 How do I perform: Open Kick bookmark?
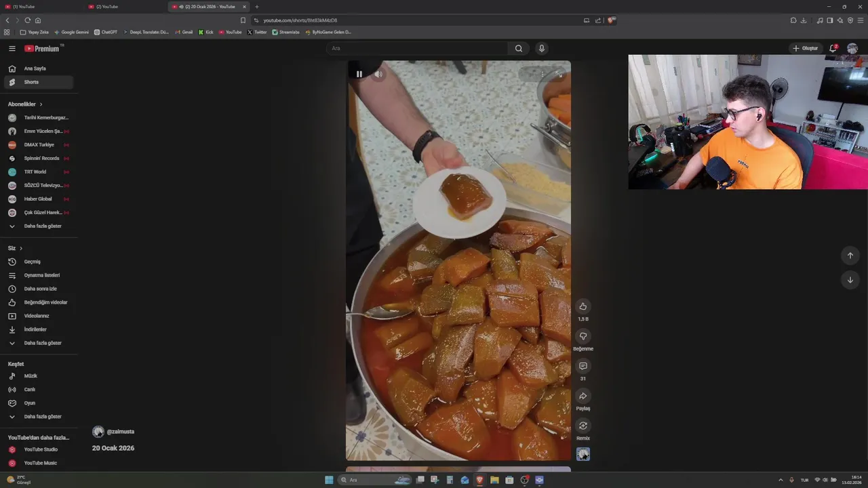pos(205,32)
